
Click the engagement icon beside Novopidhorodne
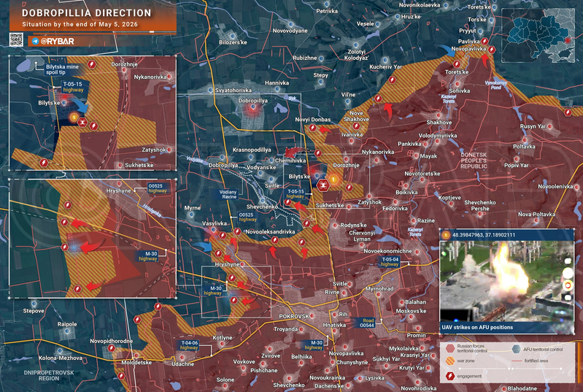tap(111, 348)
